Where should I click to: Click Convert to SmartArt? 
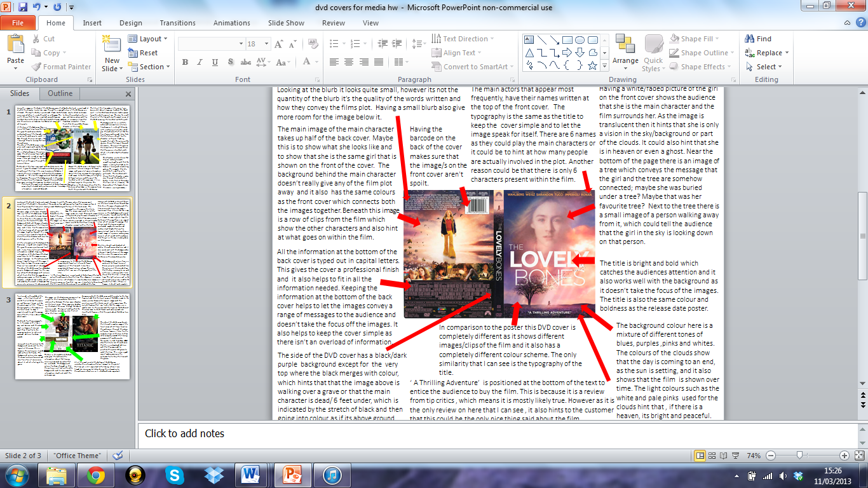[x=471, y=67]
